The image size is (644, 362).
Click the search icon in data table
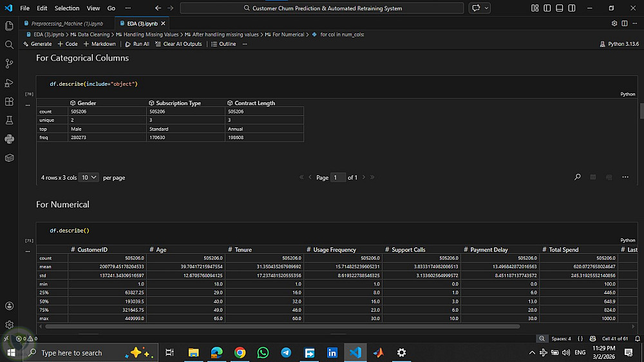point(577,177)
